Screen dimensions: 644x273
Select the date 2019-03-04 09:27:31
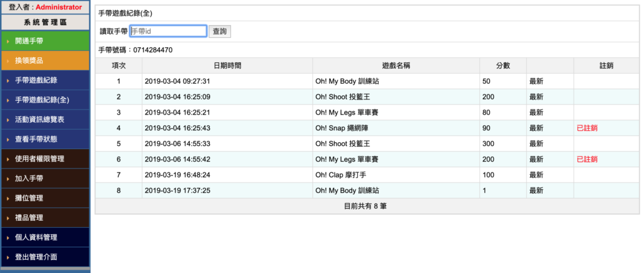(177, 81)
